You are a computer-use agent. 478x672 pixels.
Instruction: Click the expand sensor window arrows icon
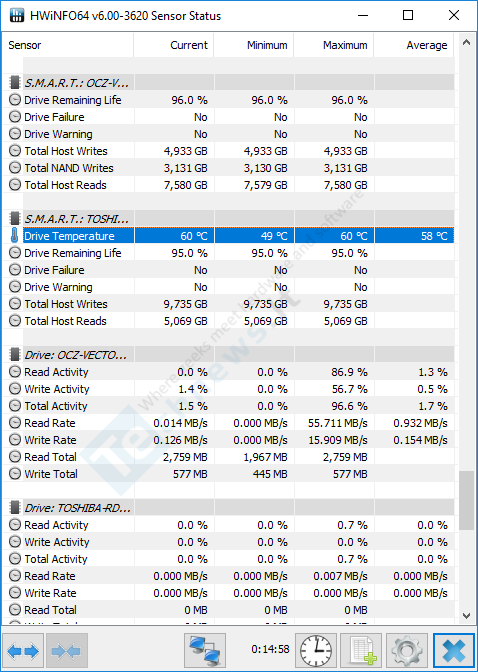click(23, 651)
